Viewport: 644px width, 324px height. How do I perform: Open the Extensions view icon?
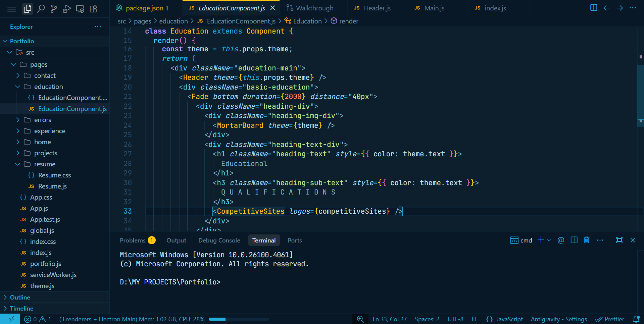point(93,9)
